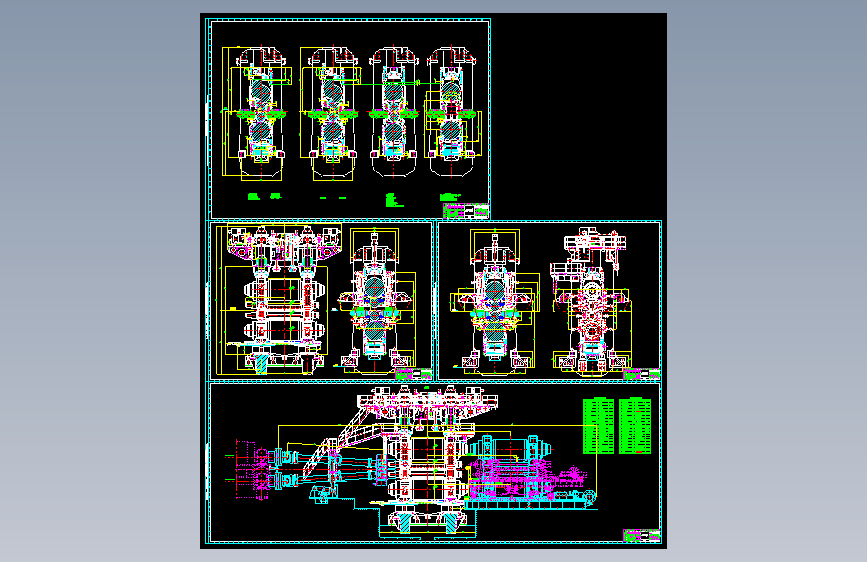Click the title block of the bottom sheet

coord(641,535)
